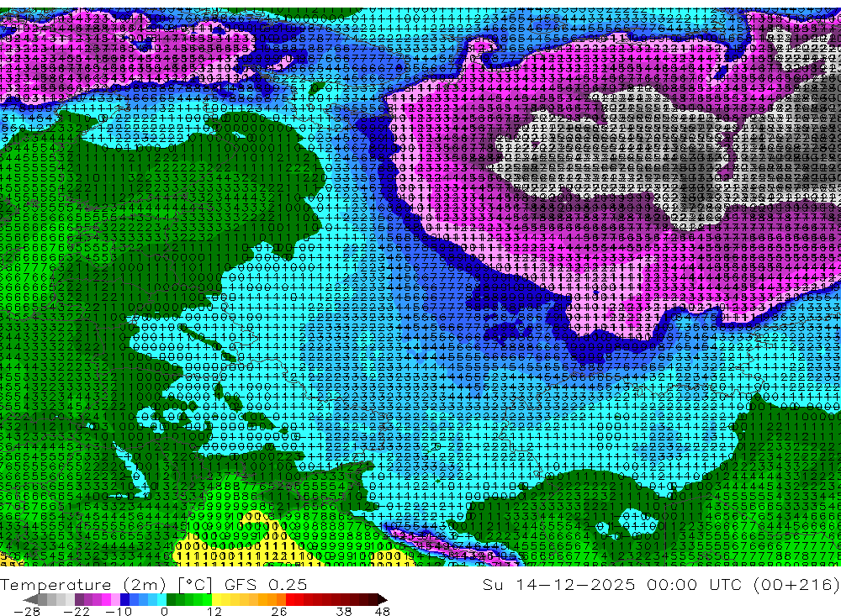This screenshot has height=616, width=841.
Task: Click the "48" legend value
Action: click(x=383, y=612)
